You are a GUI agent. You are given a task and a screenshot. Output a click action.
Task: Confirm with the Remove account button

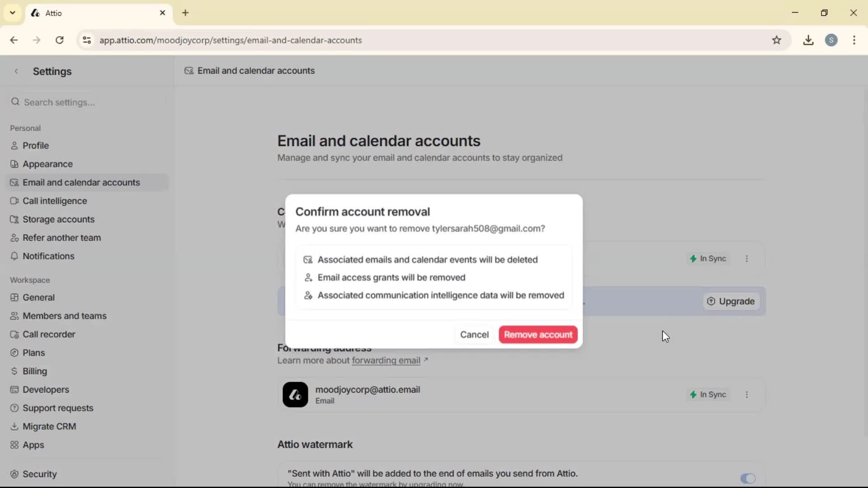click(x=538, y=334)
